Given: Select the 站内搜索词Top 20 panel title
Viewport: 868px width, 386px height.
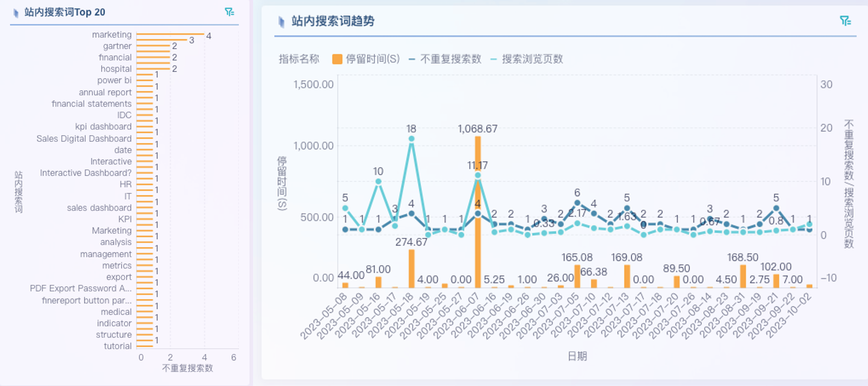Looking at the screenshot, I should pyautogui.click(x=65, y=13).
